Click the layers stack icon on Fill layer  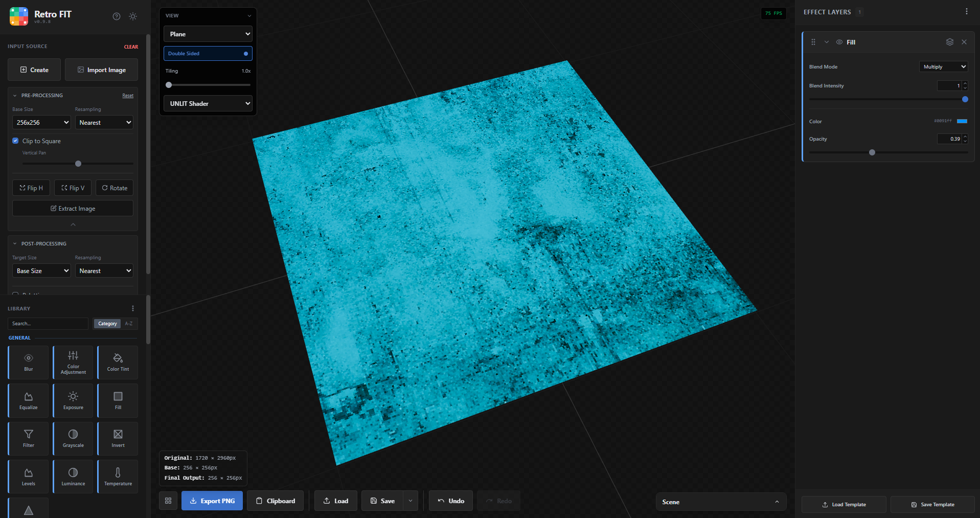tap(950, 42)
